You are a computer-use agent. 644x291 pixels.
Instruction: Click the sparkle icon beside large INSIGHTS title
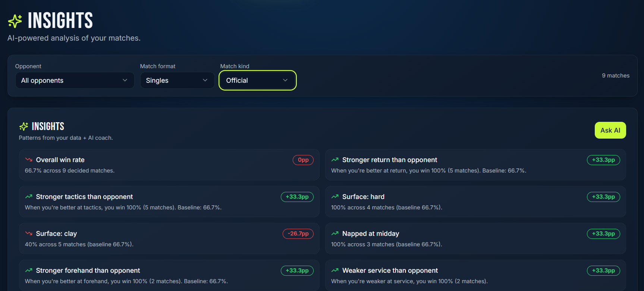click(x=15, y=21)
